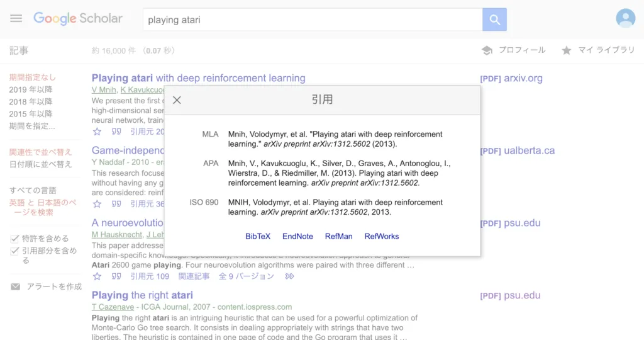Open the user account avatar
644x340 pixels.
625,19
